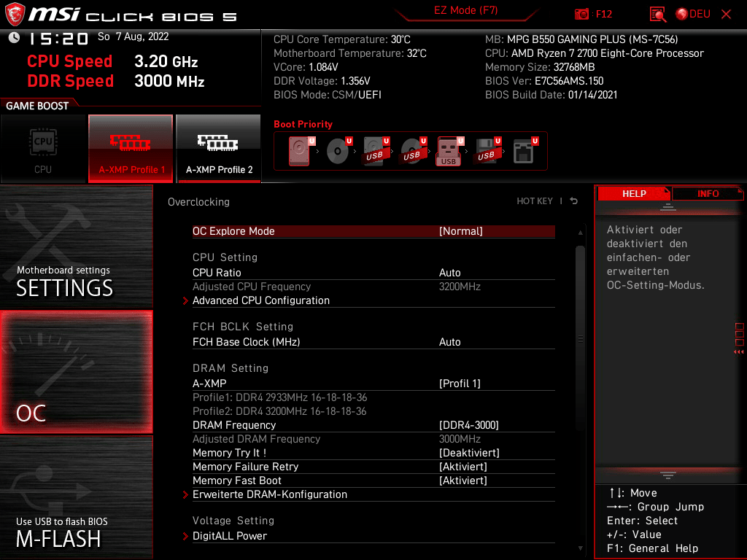Change DRAM Frequency from DDR4-3000
Image resolution: width=747 pixels, height=560 pixels.
365,425
